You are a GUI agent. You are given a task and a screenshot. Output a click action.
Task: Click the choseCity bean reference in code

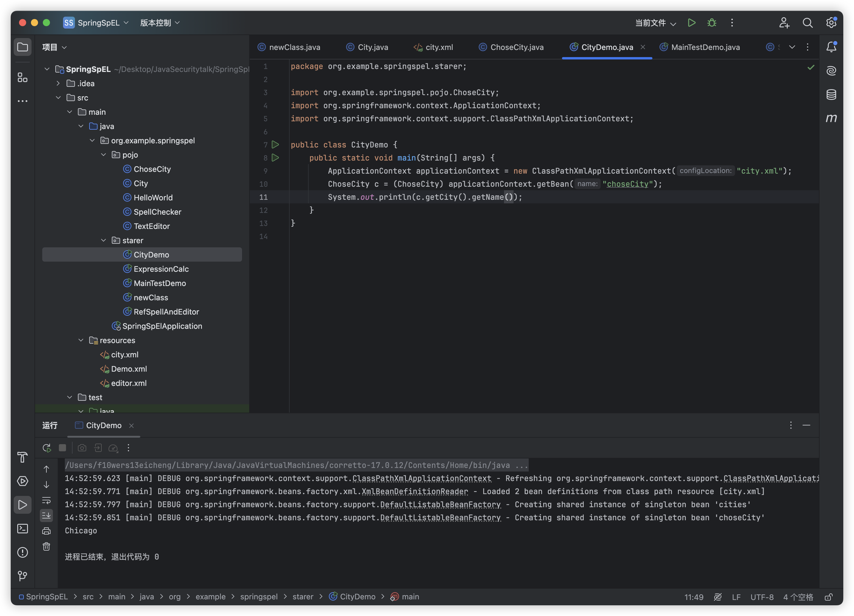[x=627, y=184]
